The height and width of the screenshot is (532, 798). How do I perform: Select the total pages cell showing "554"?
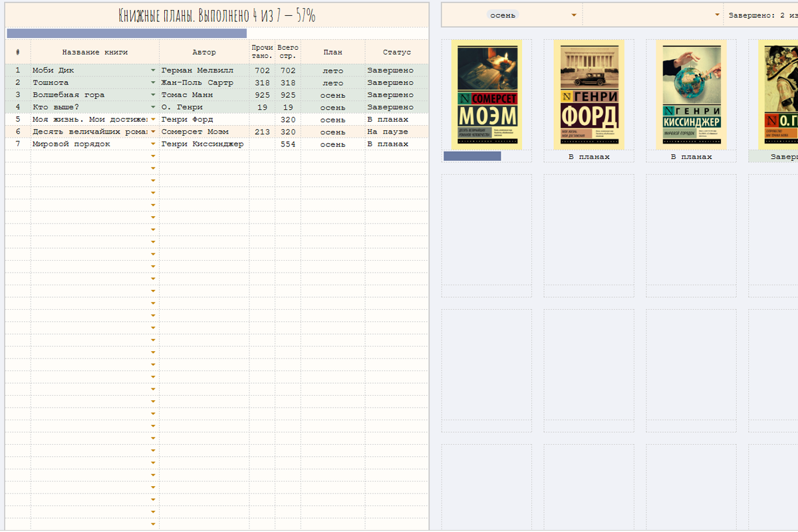click(288, 144)
